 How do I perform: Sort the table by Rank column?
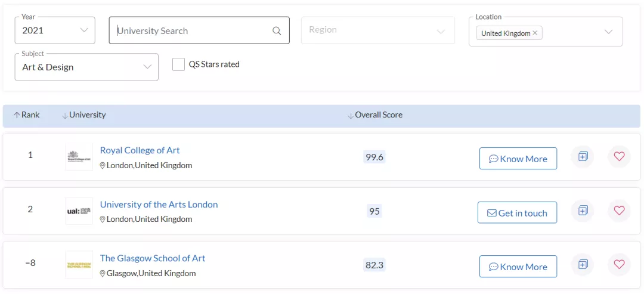point(27,115)
